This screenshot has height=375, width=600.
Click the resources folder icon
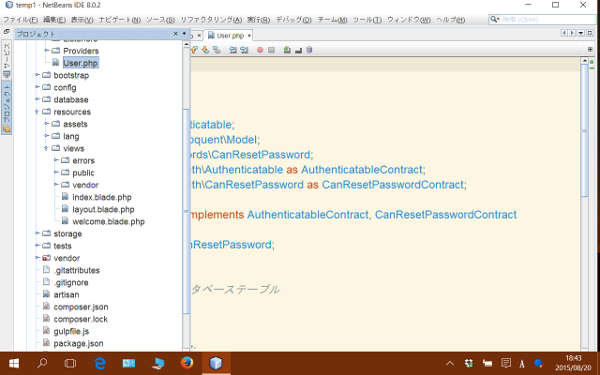[46, 111]
